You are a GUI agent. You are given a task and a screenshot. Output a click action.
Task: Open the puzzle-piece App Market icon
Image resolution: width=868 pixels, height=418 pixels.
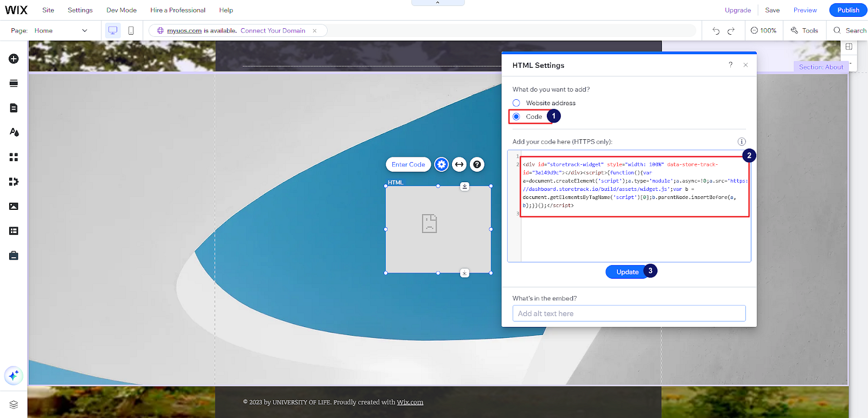pyautogui.click(x=14, y=182)
